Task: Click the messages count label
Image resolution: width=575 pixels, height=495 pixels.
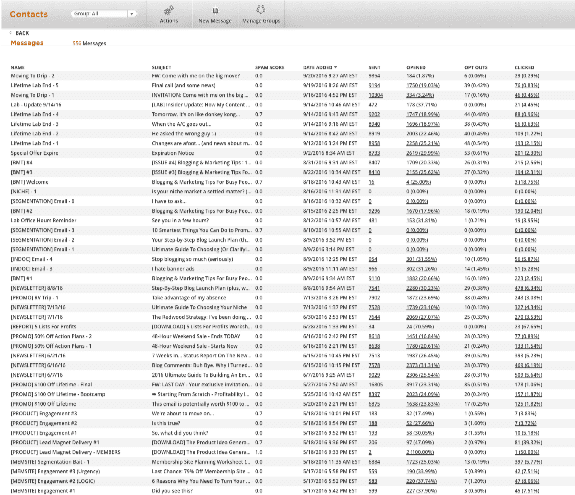Action: coord(89,43)
